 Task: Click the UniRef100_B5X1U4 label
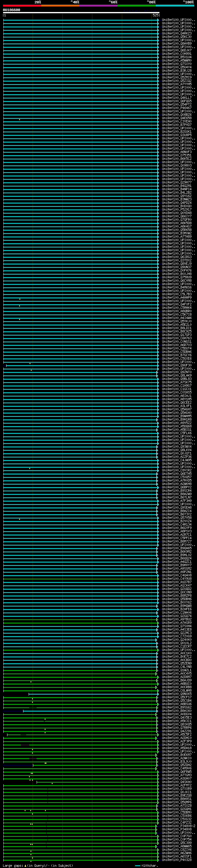(177, 57)
